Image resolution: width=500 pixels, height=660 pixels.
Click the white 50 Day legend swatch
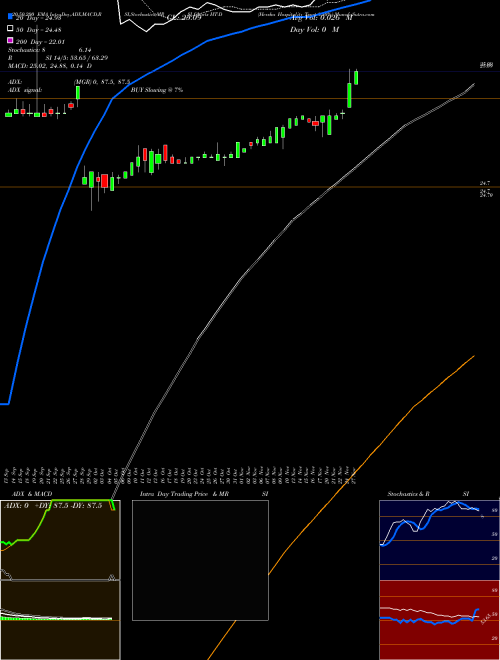[10, 28]
